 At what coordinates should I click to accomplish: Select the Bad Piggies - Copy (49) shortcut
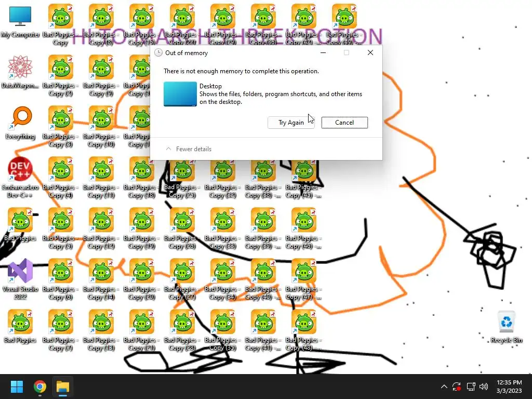[x=344, y=24]
